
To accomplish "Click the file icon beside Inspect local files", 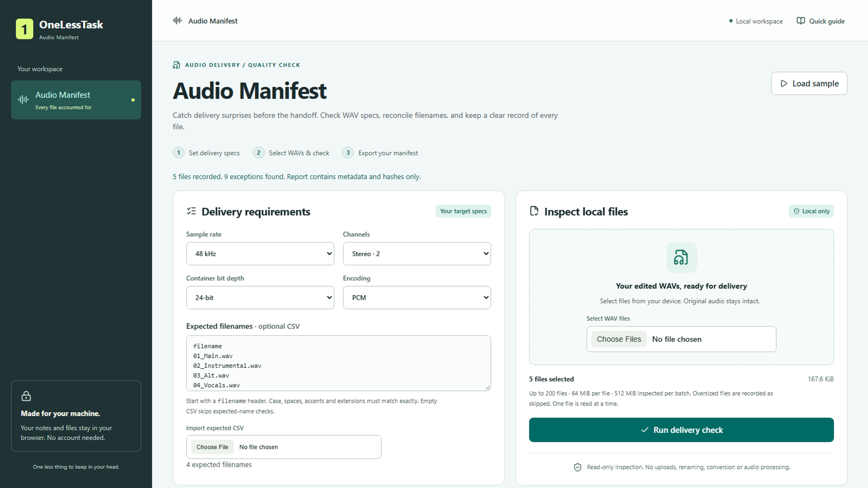I will (534, 211).
